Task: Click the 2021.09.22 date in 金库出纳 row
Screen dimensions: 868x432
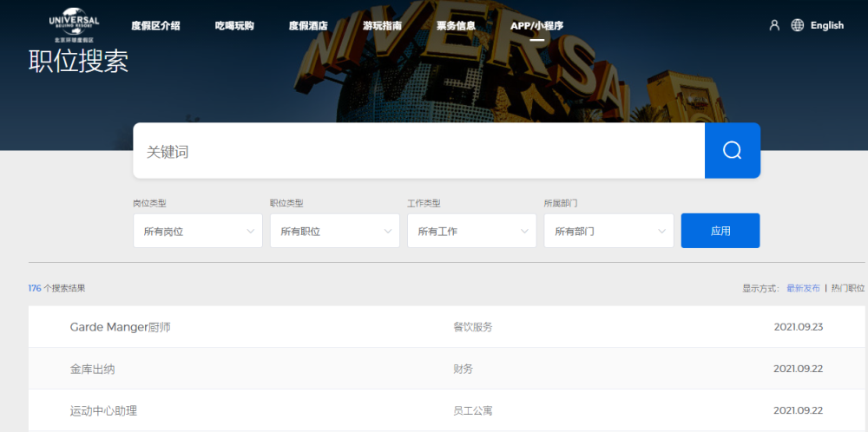Action: coord(799,369)
